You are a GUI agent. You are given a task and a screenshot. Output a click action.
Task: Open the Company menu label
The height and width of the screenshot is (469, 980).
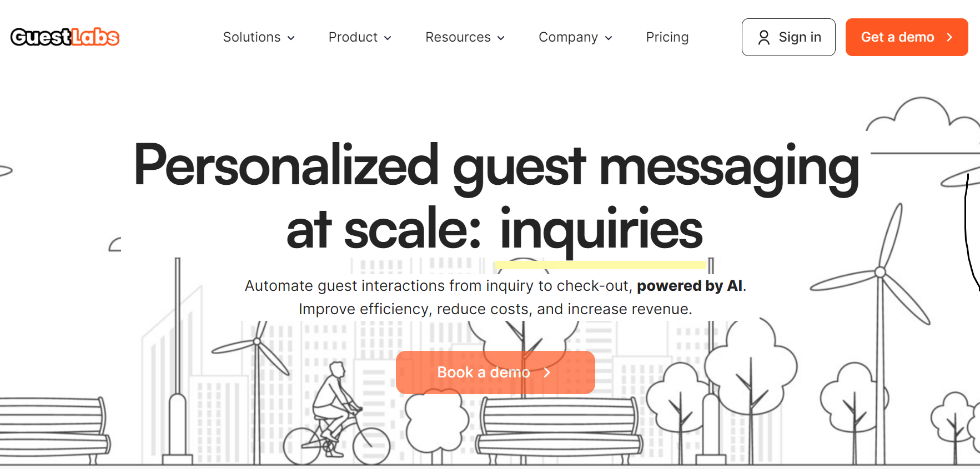coord(568,37)
